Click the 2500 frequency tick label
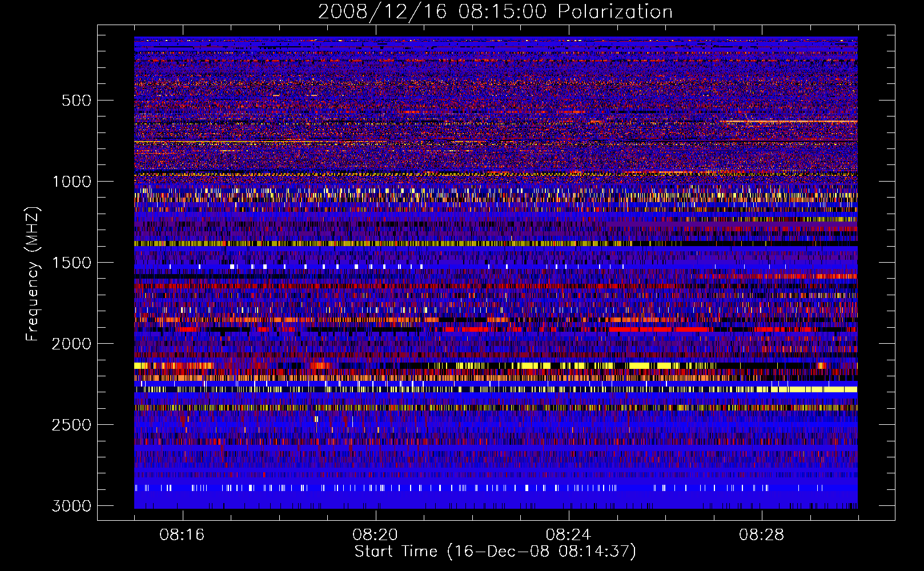The image size is (924, 571). (x=71, y=425)
